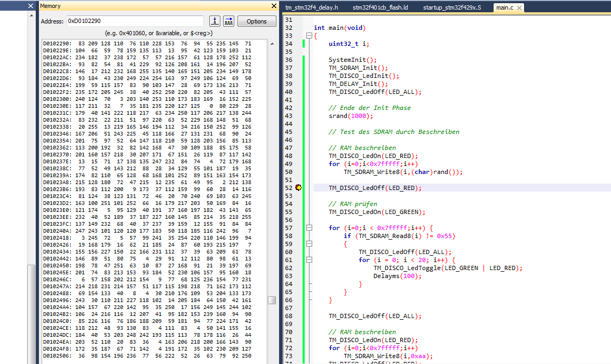Switch to the tm_stm32f4_delay.h tab
611x364 pixels.
(x=312, y=7)
